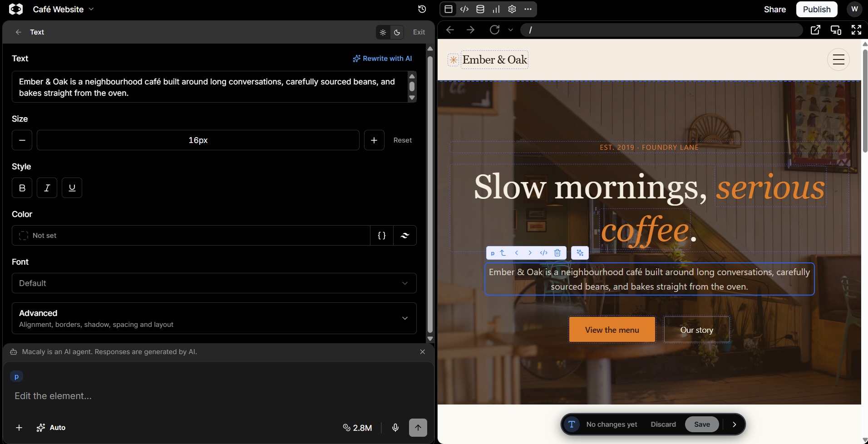868x444 pixels.
Task: Open the more options ellipsis icon
Action: coord(528,9)
